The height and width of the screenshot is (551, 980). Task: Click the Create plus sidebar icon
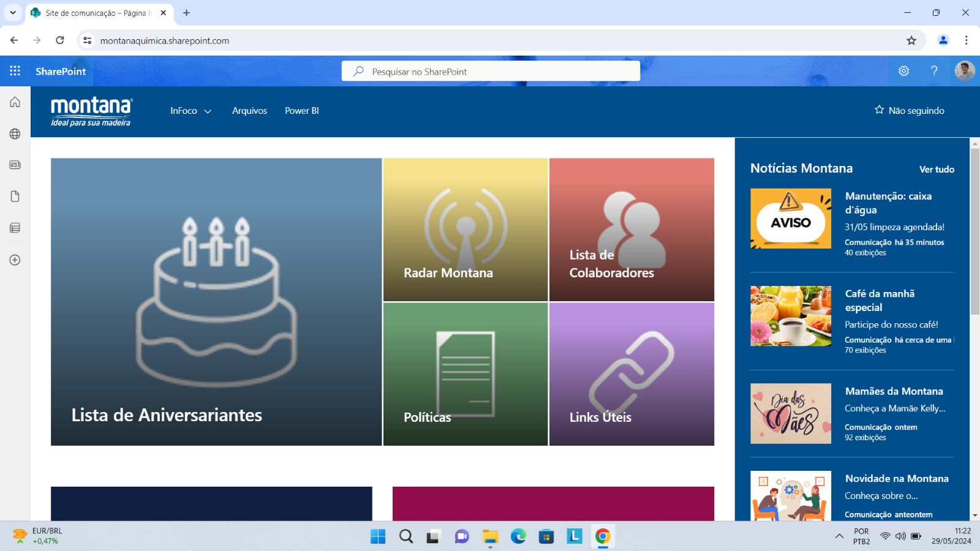point(15,260)
